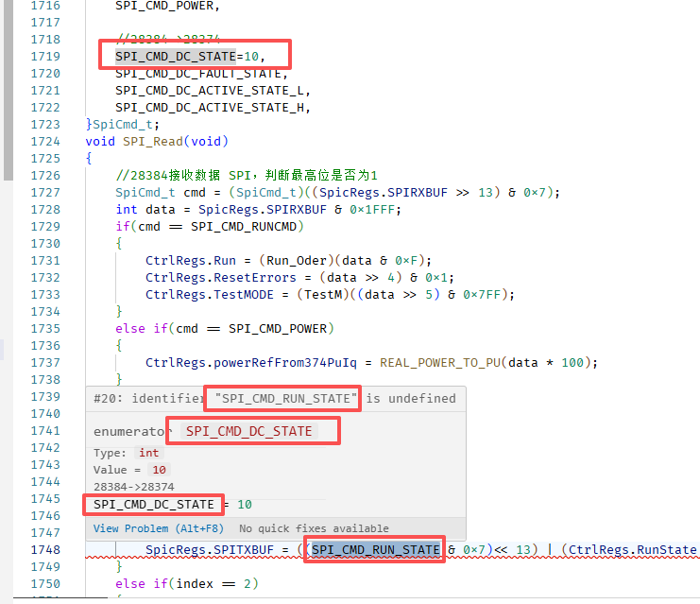Click SPI_CMD_DC_FAULT_STATE enumerator on line 1720
Image resolution: width=700 pixels, height=604 pixels.
point(198,74)
